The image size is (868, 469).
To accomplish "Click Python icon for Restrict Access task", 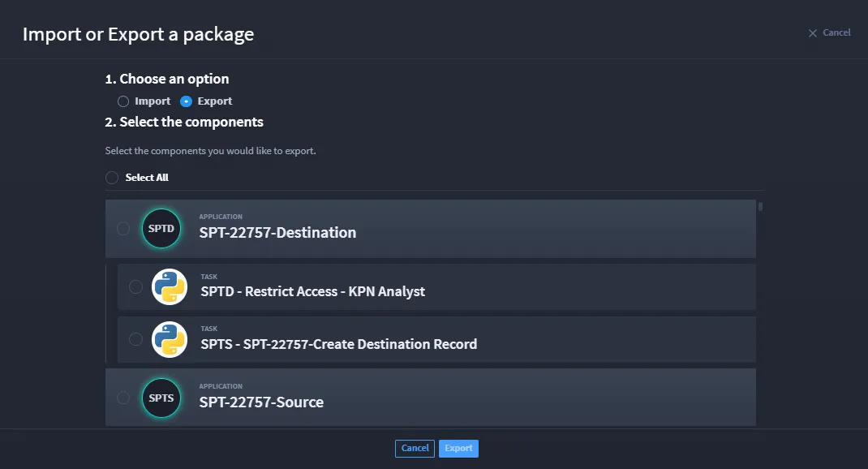I will 170,286.
